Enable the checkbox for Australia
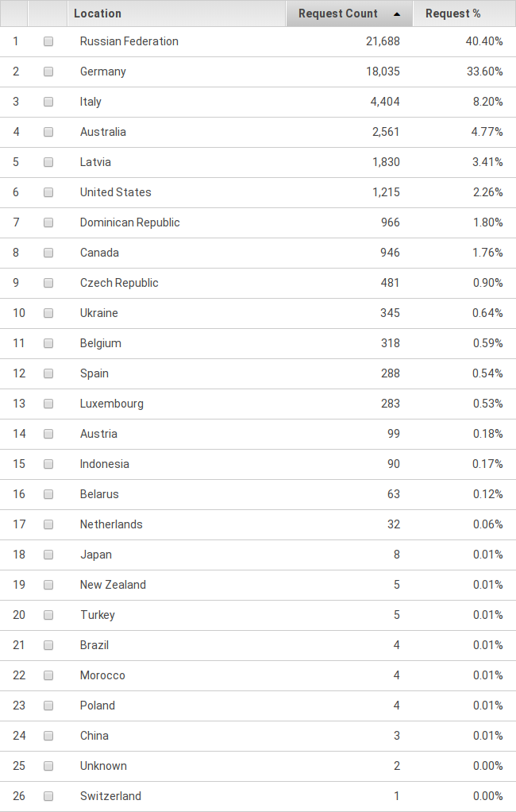 click(48, 132)
